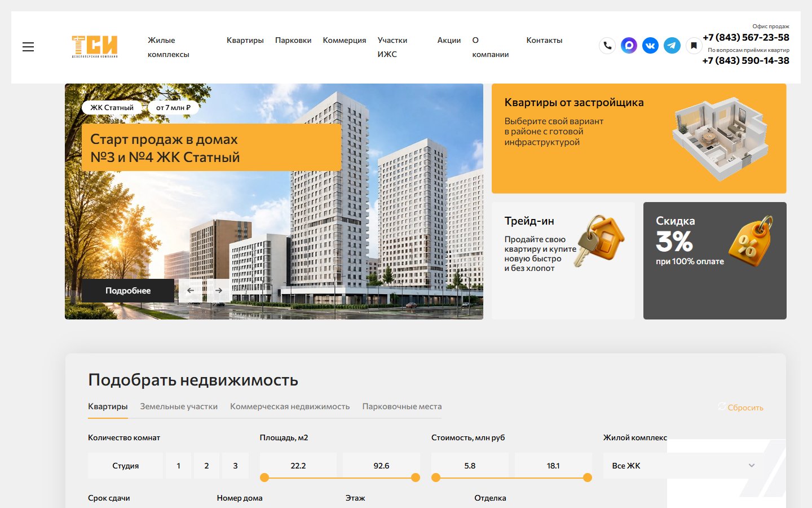Open the Трейд-ин promo card
Screen dimensions: 812x508
click(x=563, y=261)
